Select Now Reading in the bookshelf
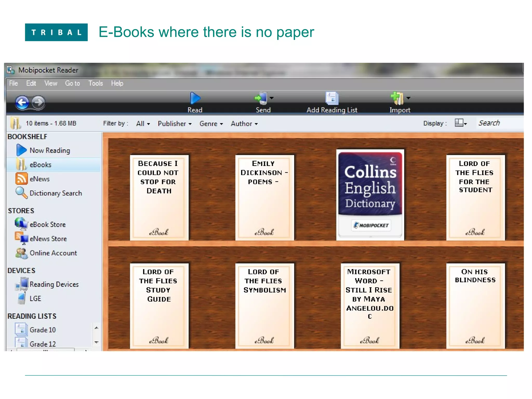Image resolution: width=532 pixels, height=399 pixels. 50,150
